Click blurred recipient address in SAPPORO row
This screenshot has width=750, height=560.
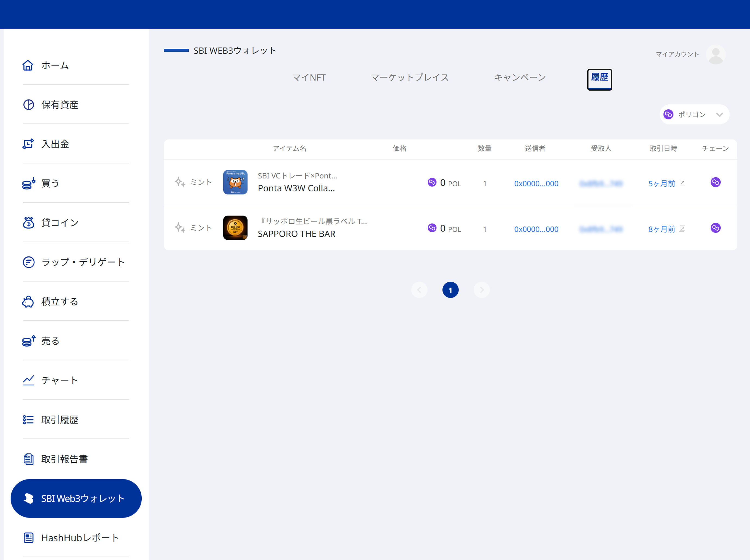(601, 229)
